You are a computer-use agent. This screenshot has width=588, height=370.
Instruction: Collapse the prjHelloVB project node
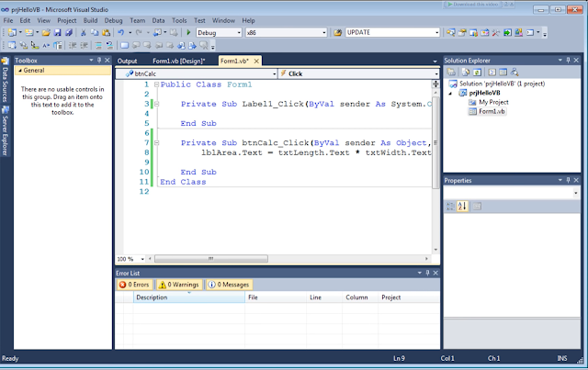pyautogui.click(x=450, y=93)
